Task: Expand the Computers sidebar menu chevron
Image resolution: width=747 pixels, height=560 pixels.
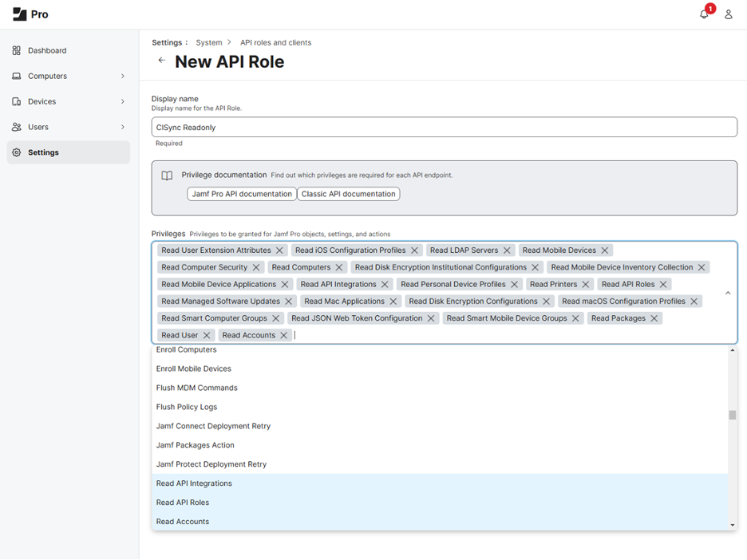Action: [122, 77]
